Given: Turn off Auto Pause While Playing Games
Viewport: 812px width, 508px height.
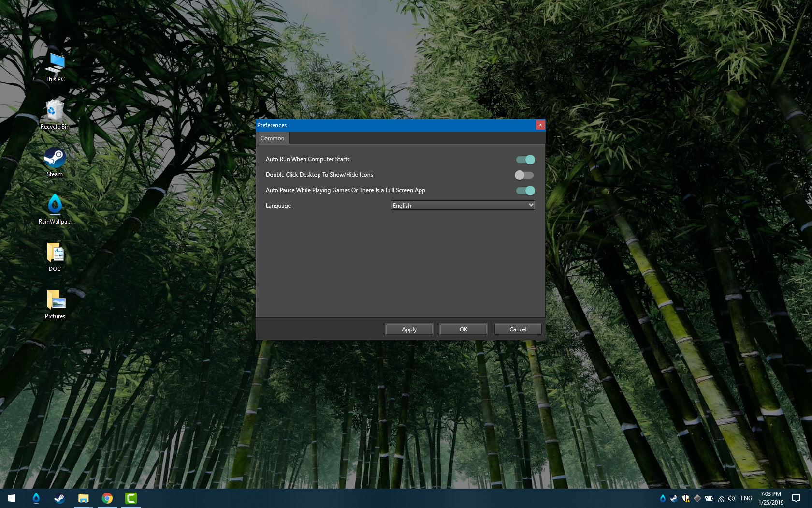Looking at the screenshot, I should 525,190.
